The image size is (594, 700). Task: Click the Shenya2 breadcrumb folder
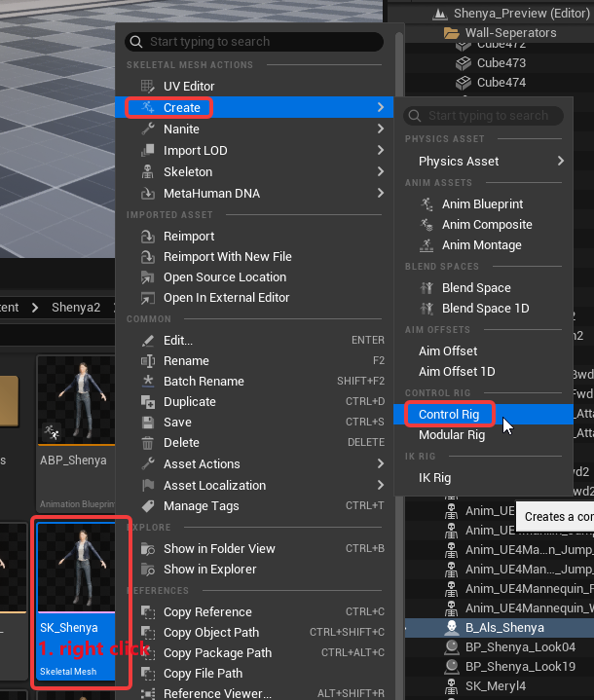[x=76, y=308]
